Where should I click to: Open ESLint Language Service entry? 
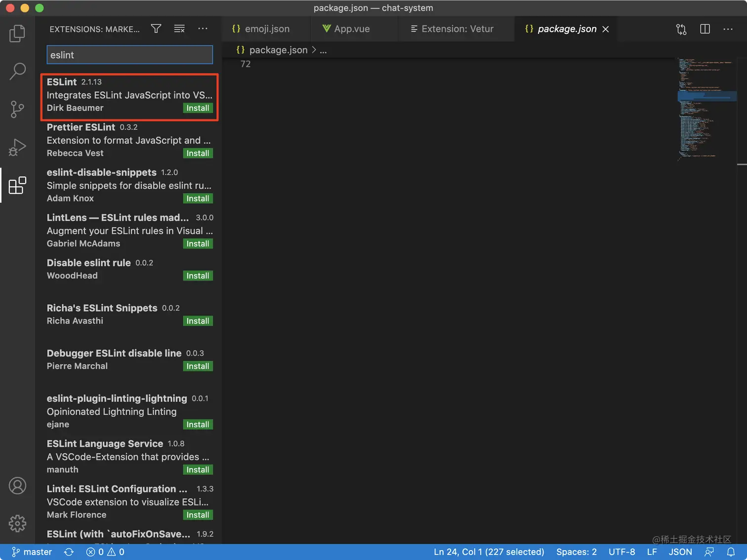129,456
